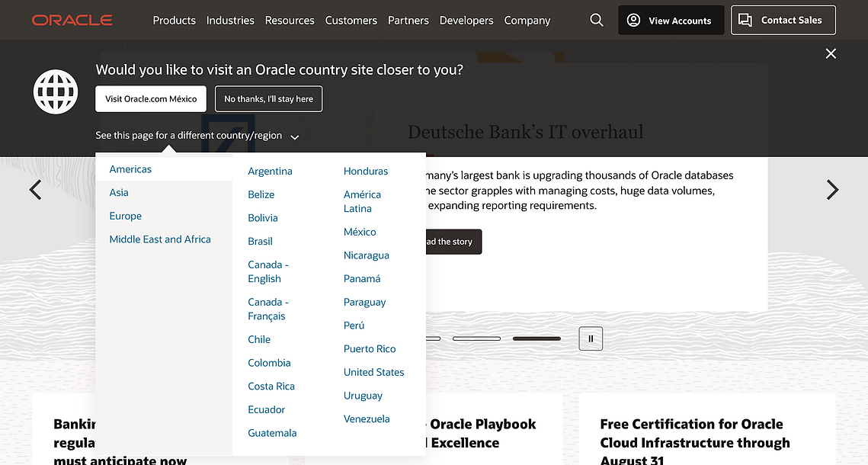
Task: Choose Ecuador country link
Action: 266,409
